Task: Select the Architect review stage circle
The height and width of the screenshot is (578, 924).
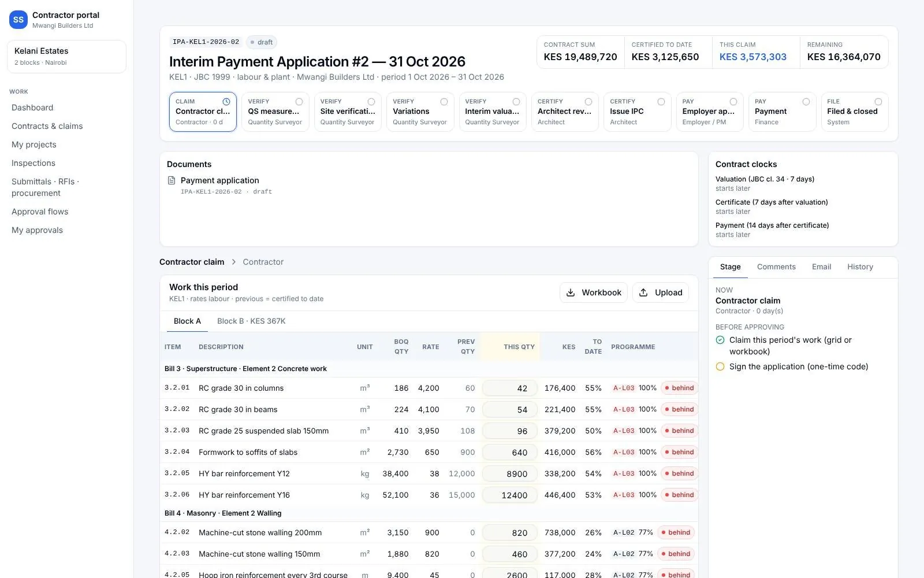Action: (588, 102)
